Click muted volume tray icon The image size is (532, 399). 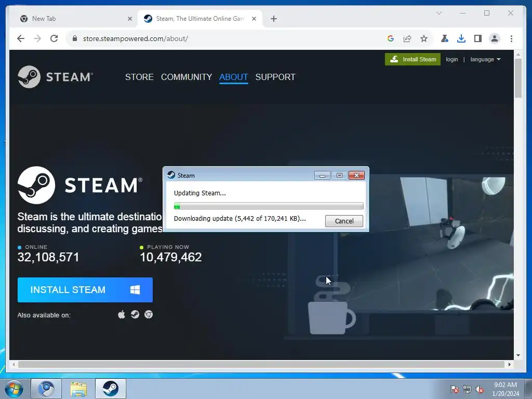pos(480,389)
